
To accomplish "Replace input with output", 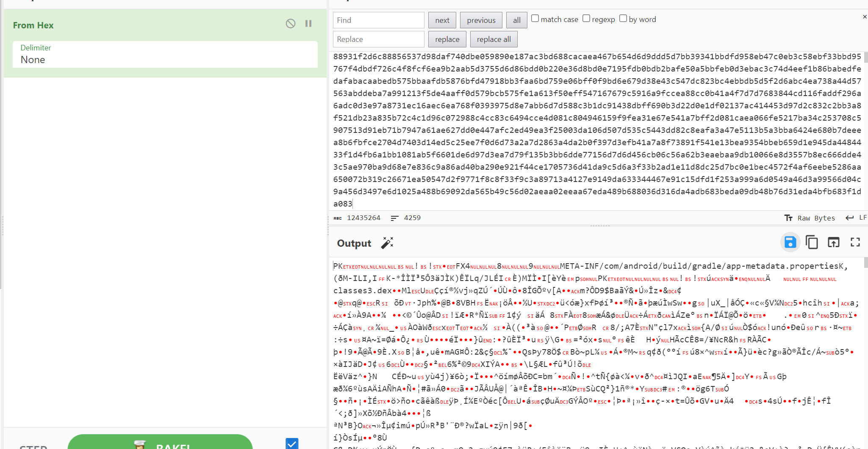I will pyautogui.click(x=833, y=242).
